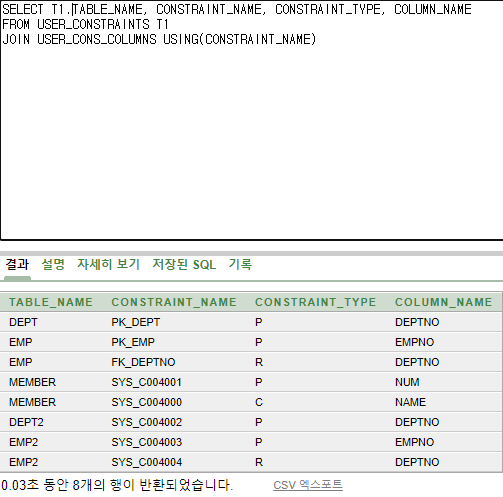Open the 저장된 SQL tab
Screen dimensions: 503x497
click(x=184, y=265)
